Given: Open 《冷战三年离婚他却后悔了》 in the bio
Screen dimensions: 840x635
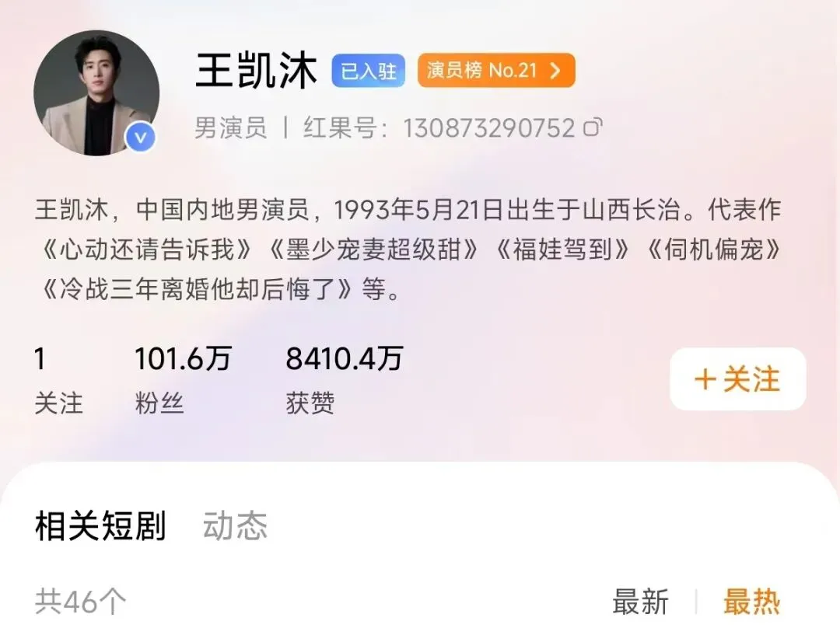Looking at the screenshot, I should pyautogui.click(x=197, y=290).
